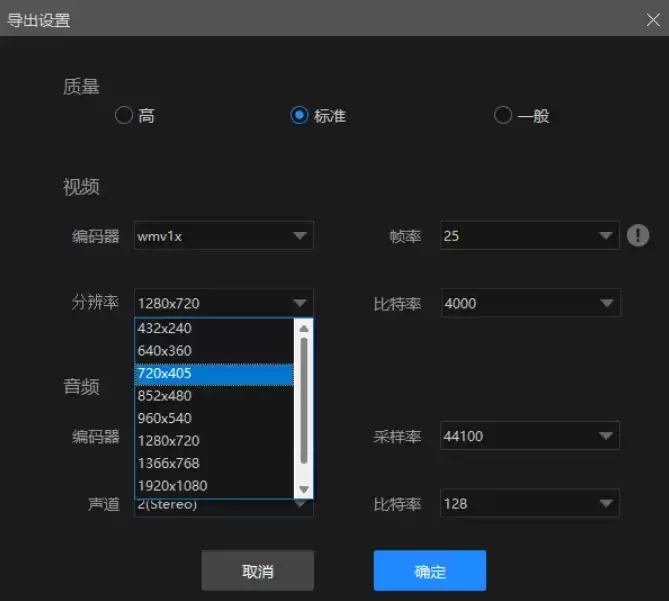Screen dimensions: 669x601
Task: Open the frame rate 25 dropdown
Action: pyautogui.click(x=529, y=235)
